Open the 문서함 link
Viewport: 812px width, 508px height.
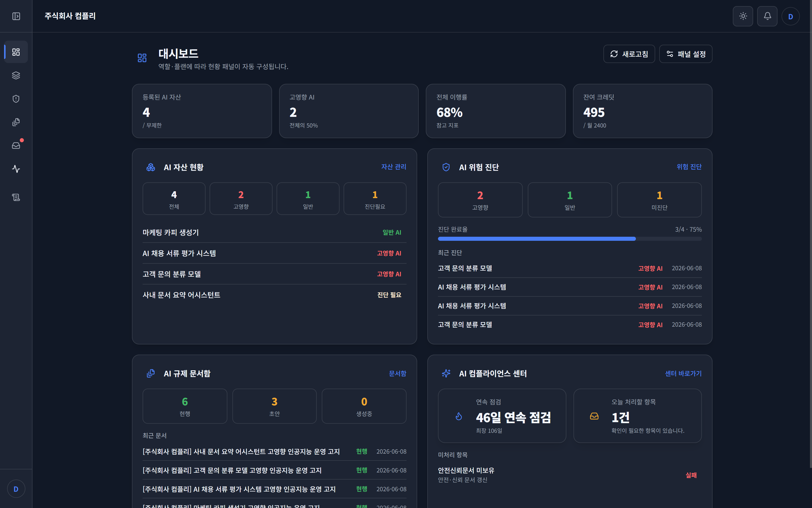pos(397,373)
